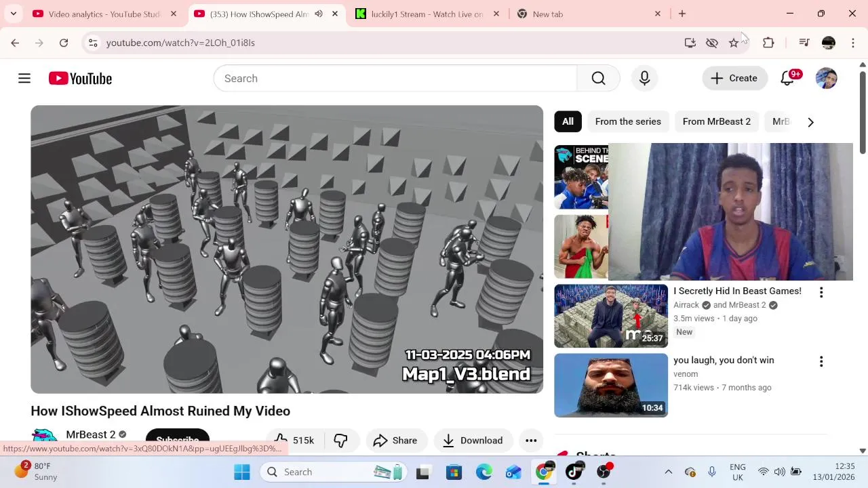
Task: Open the notifications bell
Action: (x=787, y=79)
